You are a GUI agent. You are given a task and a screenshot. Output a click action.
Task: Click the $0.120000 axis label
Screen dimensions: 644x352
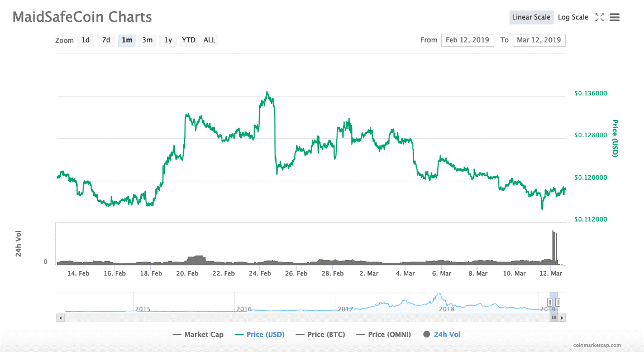click(590, 177)
